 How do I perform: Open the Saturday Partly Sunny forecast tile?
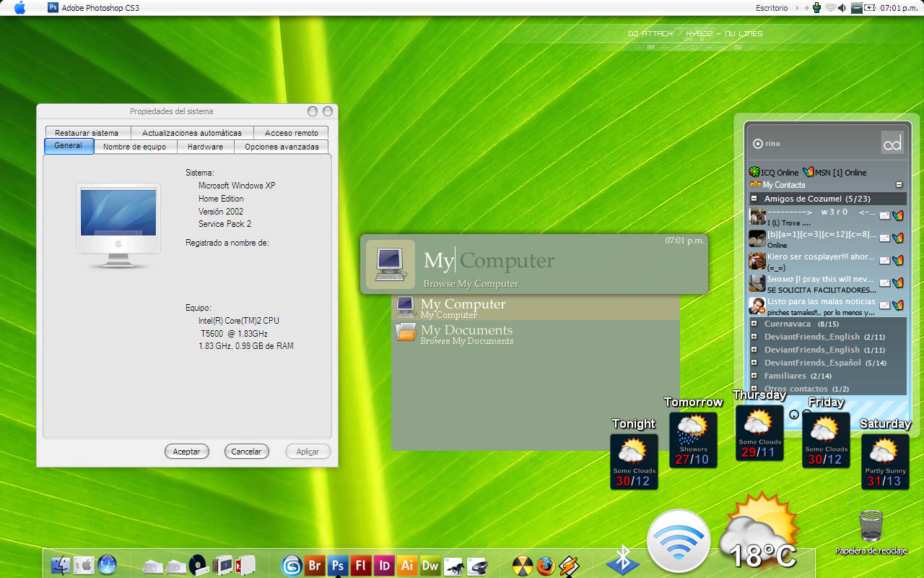[x=885, y=461]
